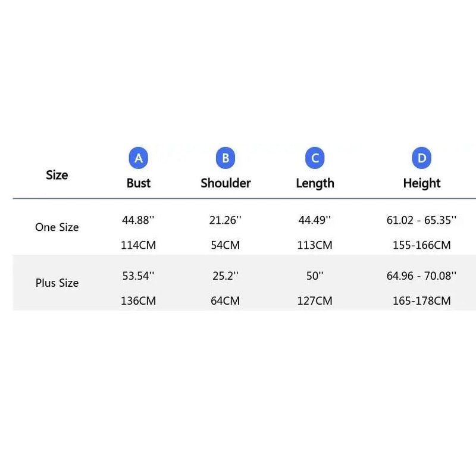This screenshot has width=476, height=476.
Task: Click the 127CM length value
Action: click(x=315, y=301)
